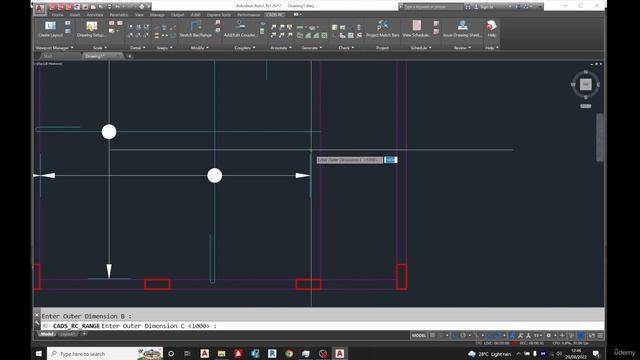Image resolution: width=640 pixels, height=360 pixels.
Task: Add a new layout with plus button
Action: [84, 334]
